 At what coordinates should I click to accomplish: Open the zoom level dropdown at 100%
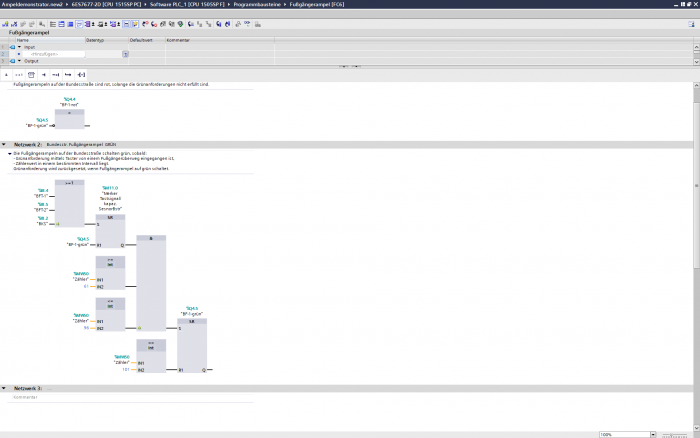point(651,434)
